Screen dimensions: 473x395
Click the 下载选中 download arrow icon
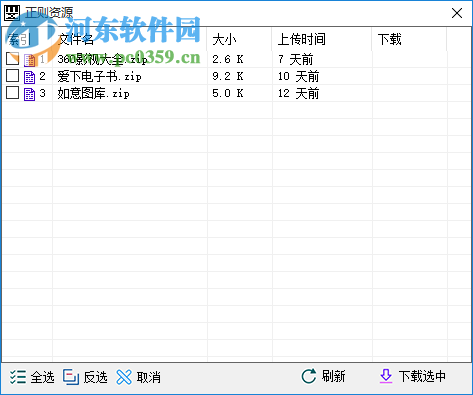(x=386, y=376)
